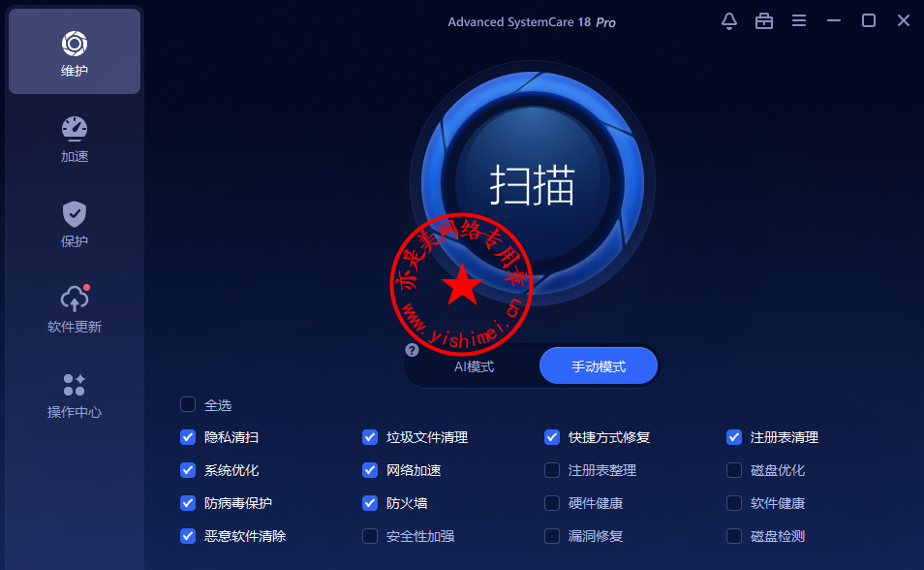Screen dimensions: 924x570
Task: Open the 加速 speed-up section
Action: (75, 140)
